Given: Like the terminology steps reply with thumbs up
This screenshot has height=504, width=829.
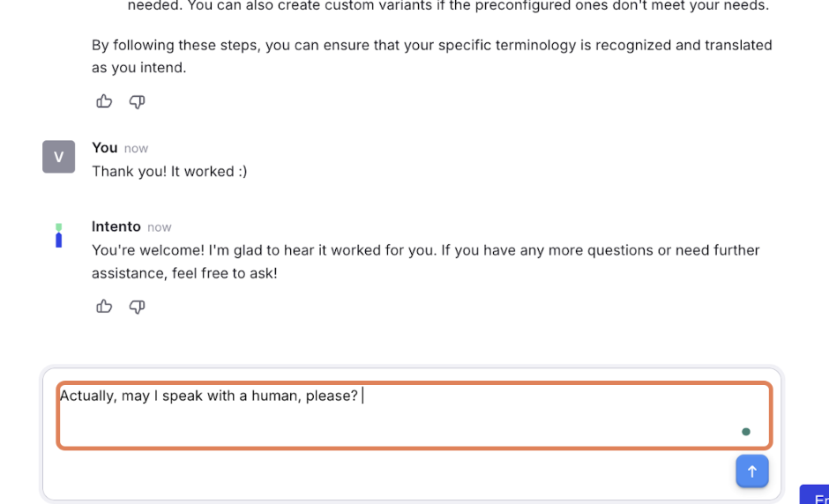Looking at the screenshot, I should [x=104, y=101].
